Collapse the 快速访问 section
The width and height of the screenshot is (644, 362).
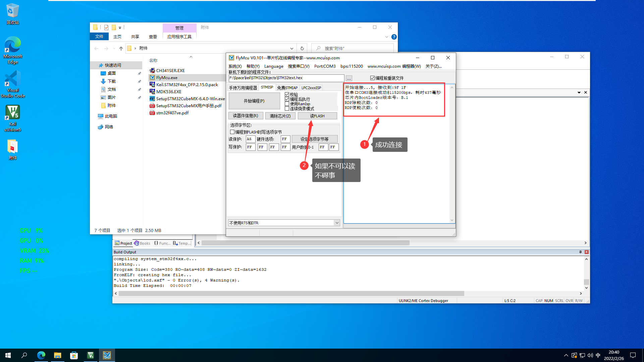(97, 65)
